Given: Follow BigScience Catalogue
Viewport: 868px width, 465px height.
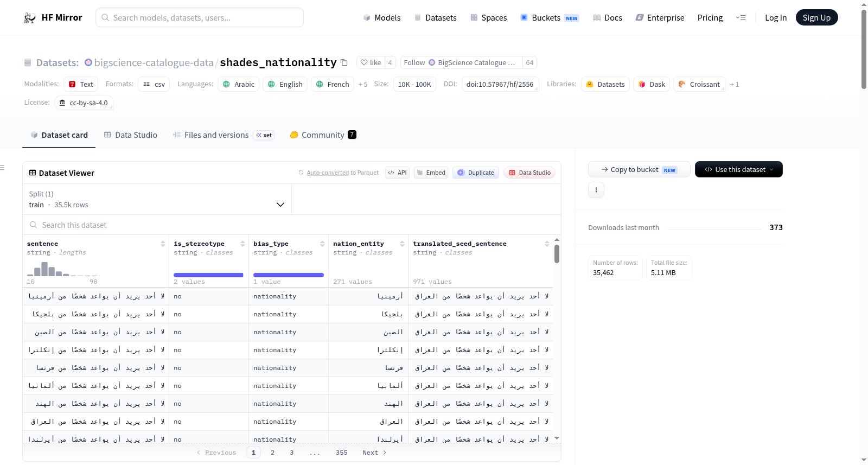Looking at the screenshot, I should 461,63.
